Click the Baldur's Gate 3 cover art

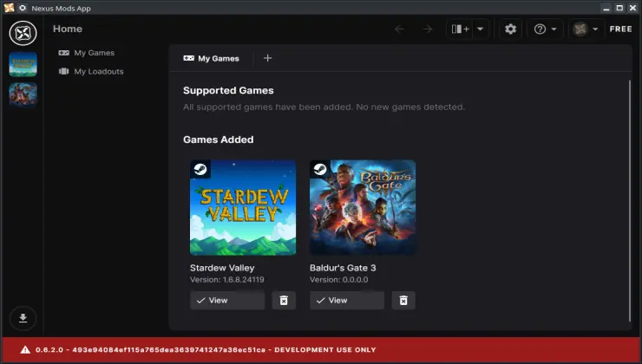(363, 207)
